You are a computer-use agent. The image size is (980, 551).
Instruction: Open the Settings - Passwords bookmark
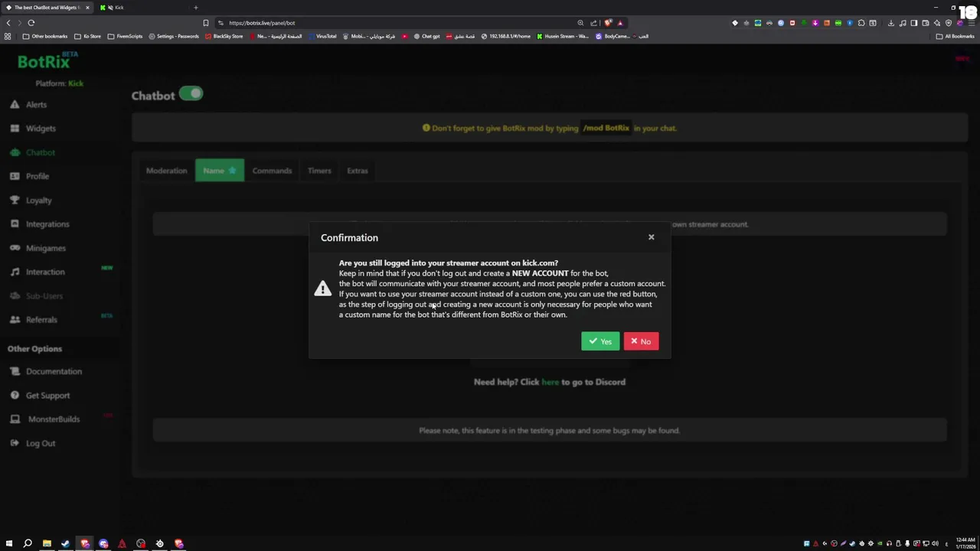coord(174,36)
